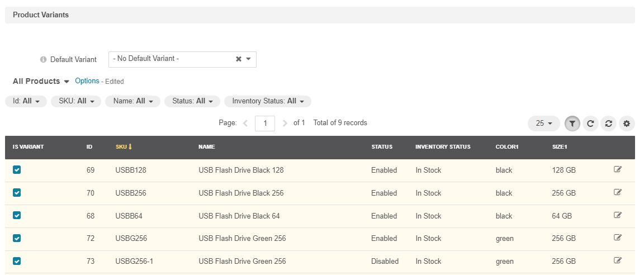The image size is (644, 275).
Task: Open the All Products view menu
Action: tap(41, 82)
